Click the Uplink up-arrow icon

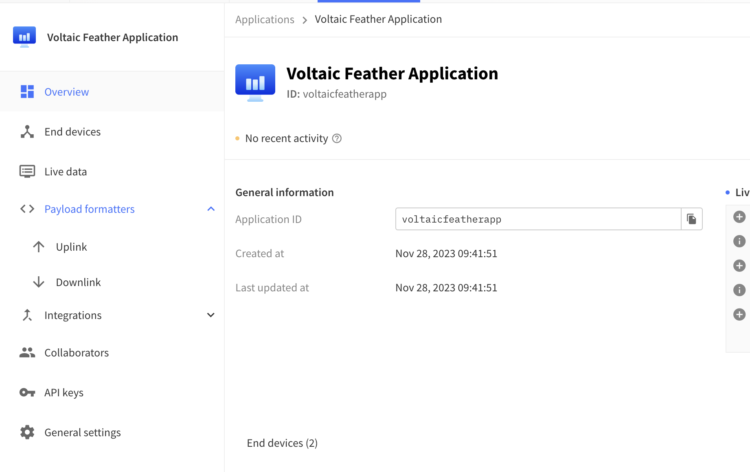[x=39, y=247]
